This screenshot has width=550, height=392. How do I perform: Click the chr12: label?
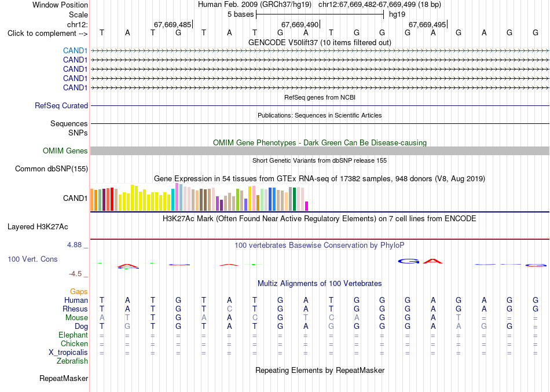point(78,24)
